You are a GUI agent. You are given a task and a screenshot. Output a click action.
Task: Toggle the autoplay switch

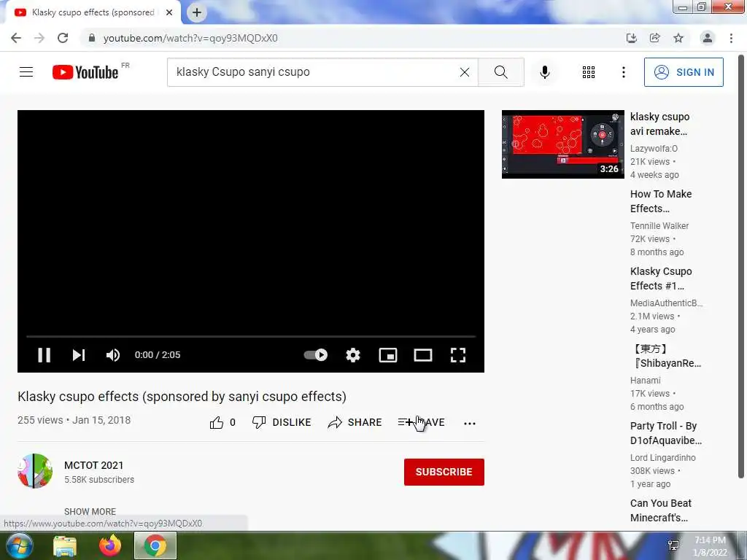pos(315,355)
